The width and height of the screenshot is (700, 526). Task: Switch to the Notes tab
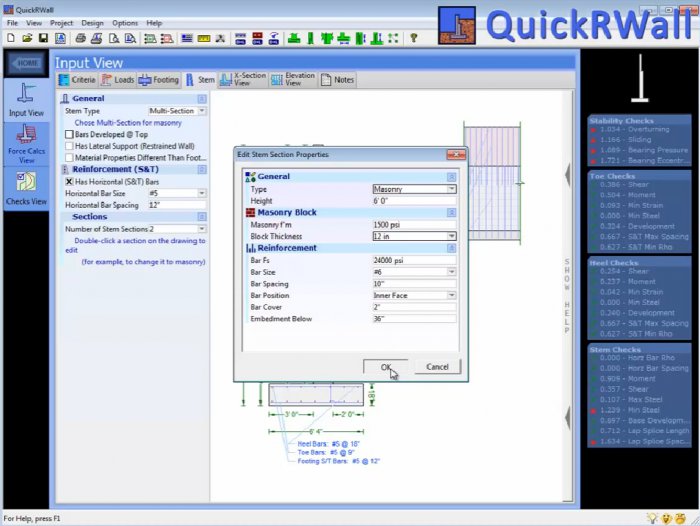click(x=338, y=80)
